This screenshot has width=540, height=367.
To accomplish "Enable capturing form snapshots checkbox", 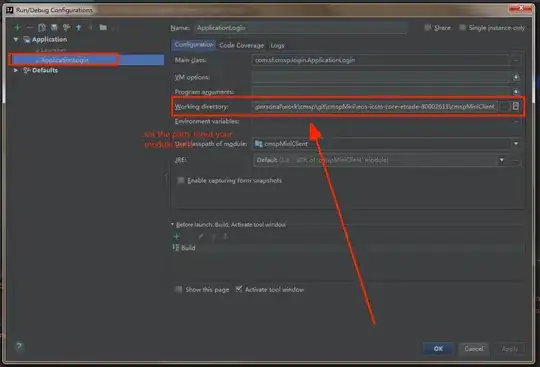I will (x=180, y=180).
